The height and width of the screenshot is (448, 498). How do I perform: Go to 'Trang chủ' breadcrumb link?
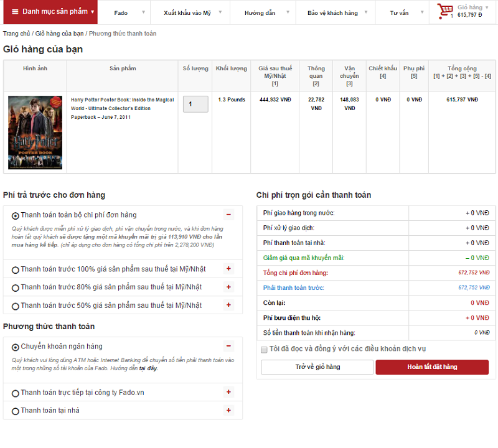[17, 34]
